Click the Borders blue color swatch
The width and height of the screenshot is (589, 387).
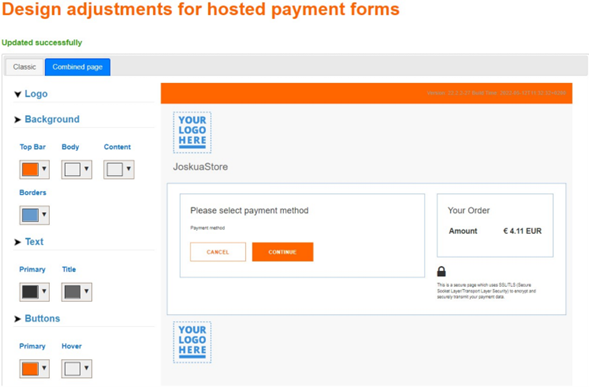[x=30, y=215]
